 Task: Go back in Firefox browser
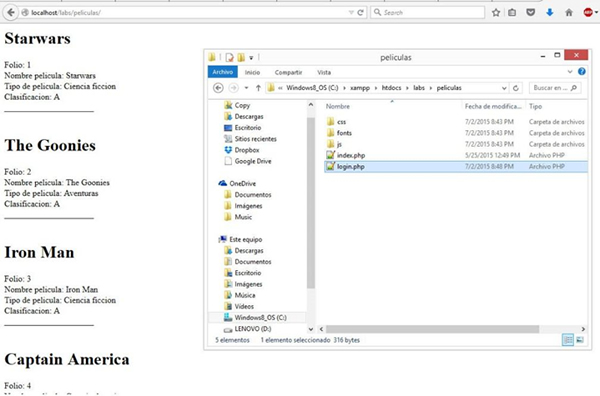coord(11,13)
